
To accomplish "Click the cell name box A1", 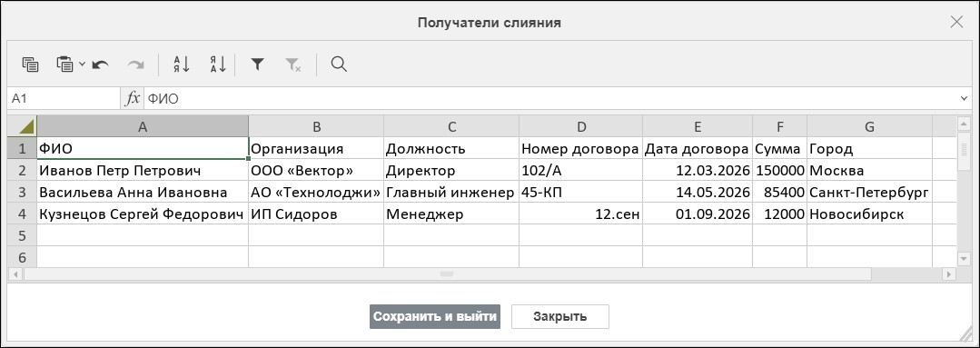I will [x=64, y=99].
